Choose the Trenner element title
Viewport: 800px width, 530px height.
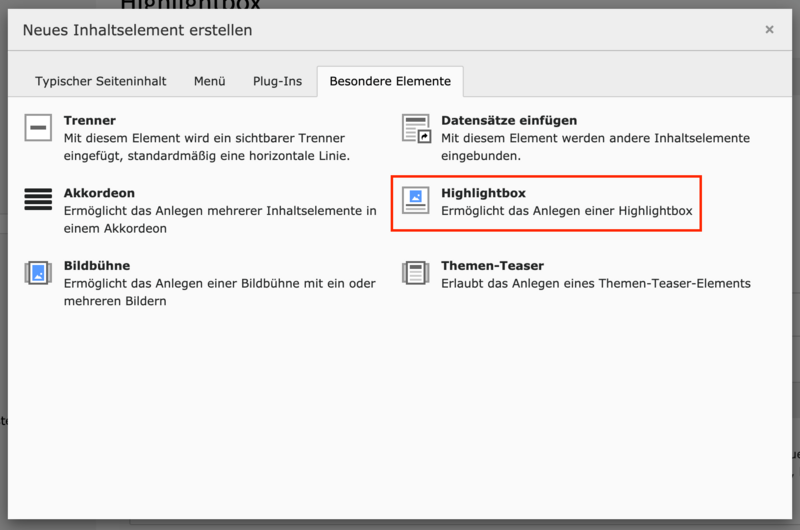pos(89,120)
